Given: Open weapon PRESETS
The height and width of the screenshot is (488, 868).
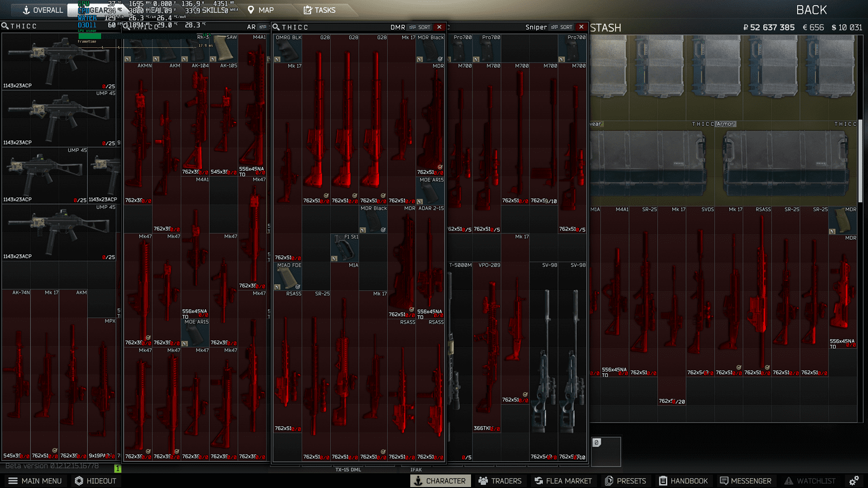Looking at the screenshot, I should pos(626,481).
